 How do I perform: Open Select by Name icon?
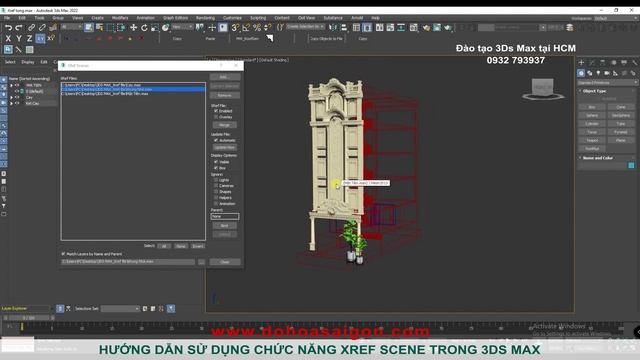(99, 28)
